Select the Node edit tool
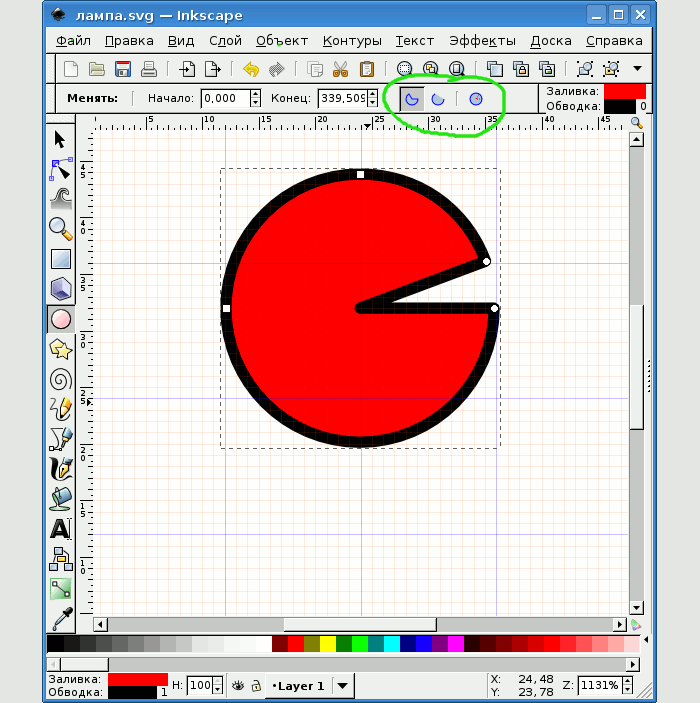This screenshot has width=700, height=703. tap(60, 169)
